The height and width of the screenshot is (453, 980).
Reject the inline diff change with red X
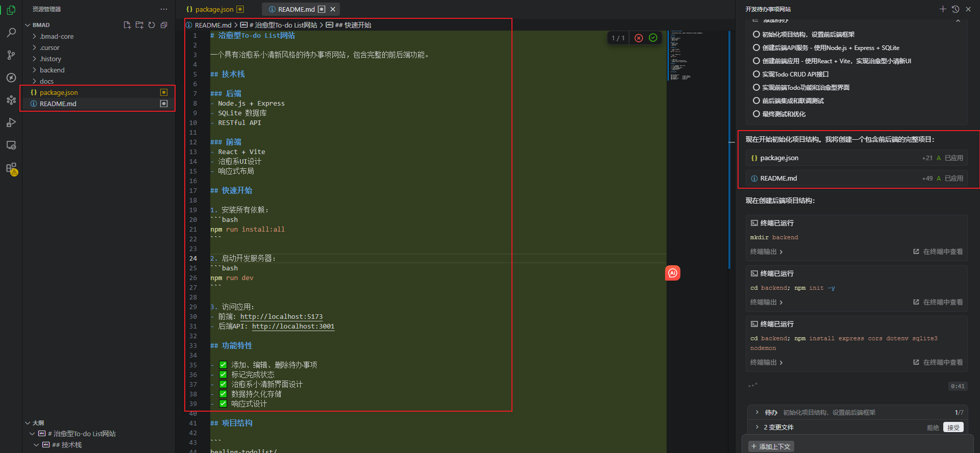coord(639,38)
